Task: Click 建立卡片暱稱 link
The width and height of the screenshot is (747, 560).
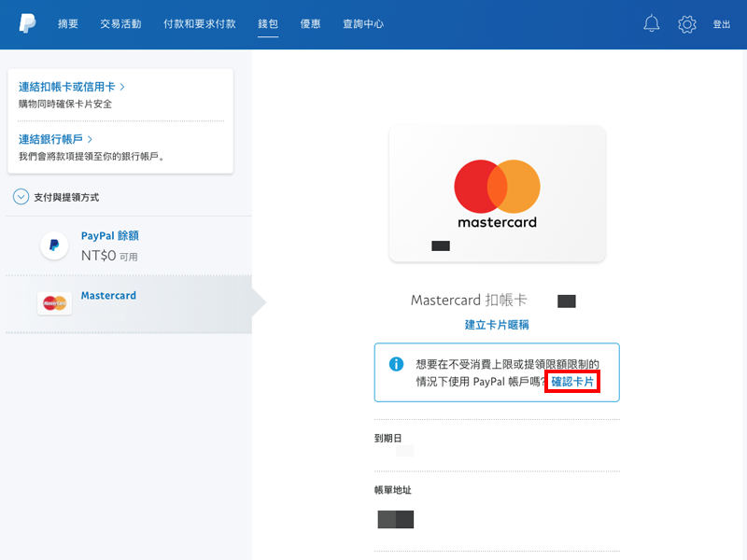Action: point(497,325)
